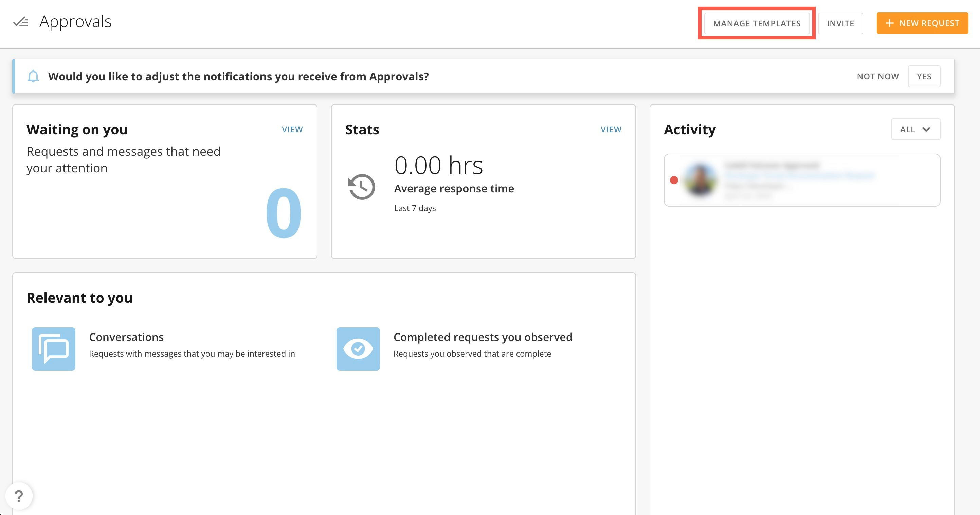Click the blurred user avatar in Activity
The image size is (980, 515).
click(700, 180)
